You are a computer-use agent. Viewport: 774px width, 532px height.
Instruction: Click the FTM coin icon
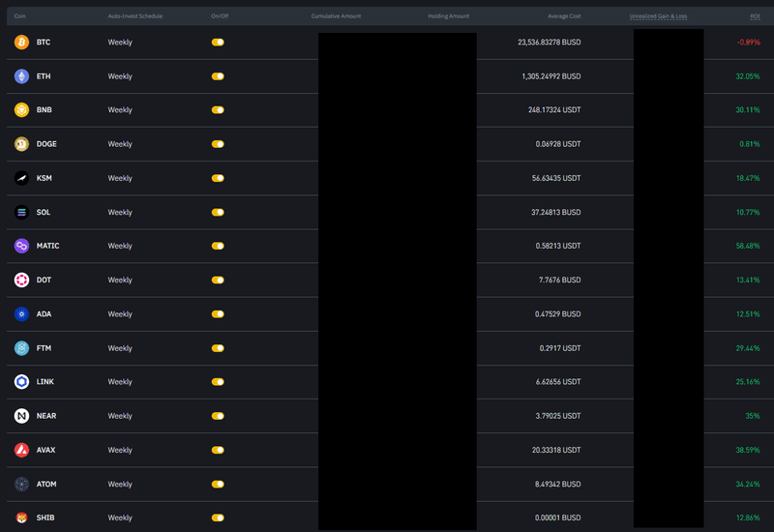[21, 348]
